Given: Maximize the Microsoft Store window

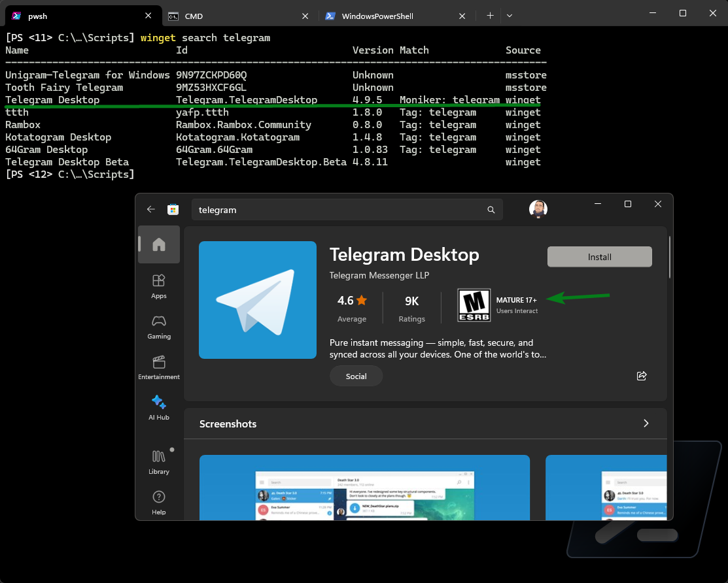Looking at the screenshot, I should point(628,204).
